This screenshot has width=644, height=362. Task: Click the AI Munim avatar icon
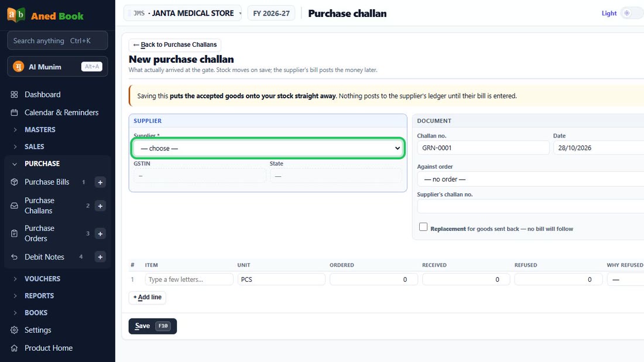[x=19, y=67]
